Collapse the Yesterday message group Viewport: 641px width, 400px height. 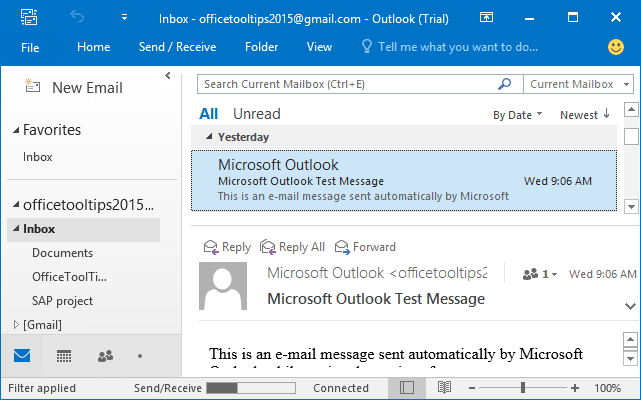(209, 137)
